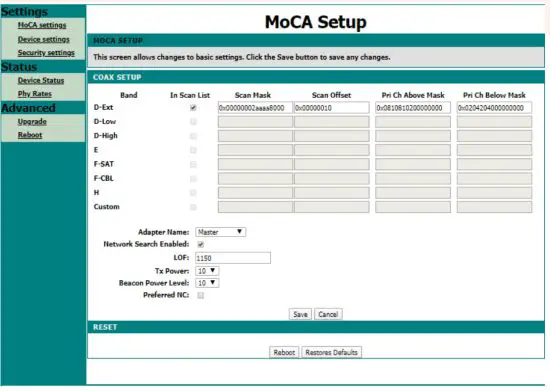This screenshot has width=550, height=391.
Task: Toggle D-Low In Scan List checkbox
Action: pyautogui.click(x=193, y=122)
